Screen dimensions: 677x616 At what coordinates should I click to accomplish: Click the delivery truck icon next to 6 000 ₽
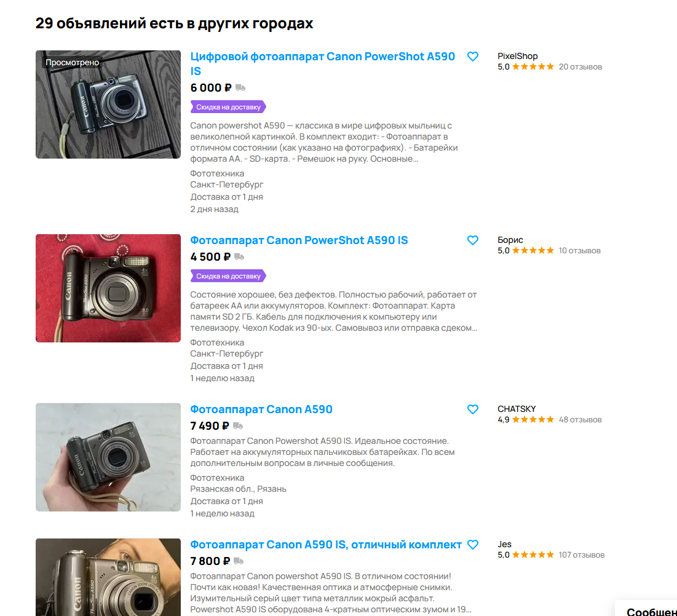[240, 88]
